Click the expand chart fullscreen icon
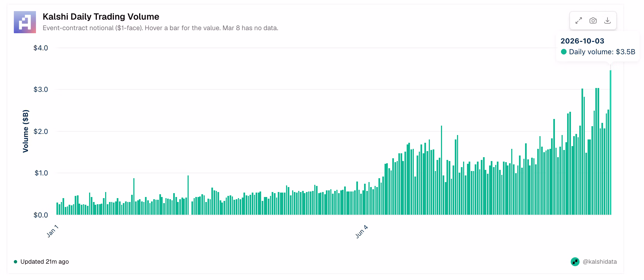This screenshot has height=280, width=644. [578, 20]
